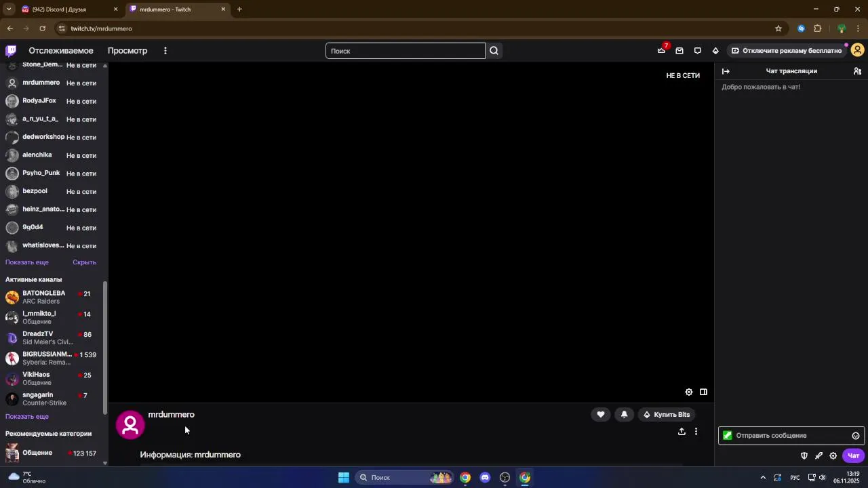This screenshot has height=488, width=868.
Task: Click mrdummero channel name link
Action: click(x=171, y=415)
